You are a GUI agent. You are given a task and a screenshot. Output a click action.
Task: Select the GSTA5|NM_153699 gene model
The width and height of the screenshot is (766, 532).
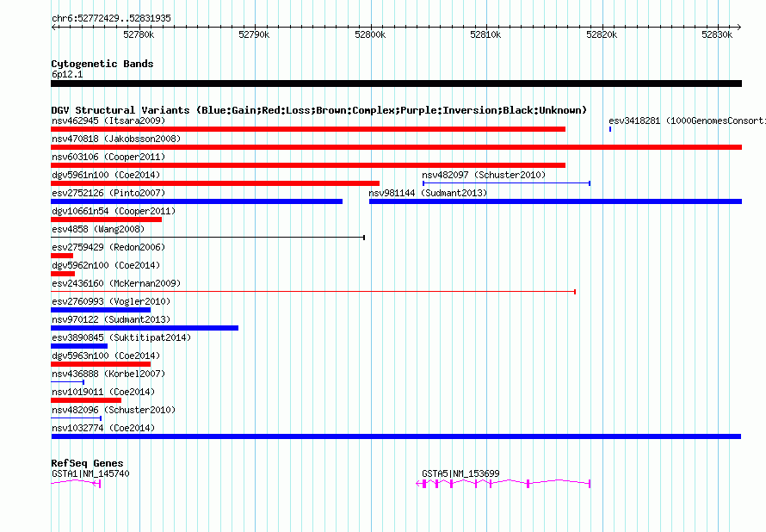point(503,483)
